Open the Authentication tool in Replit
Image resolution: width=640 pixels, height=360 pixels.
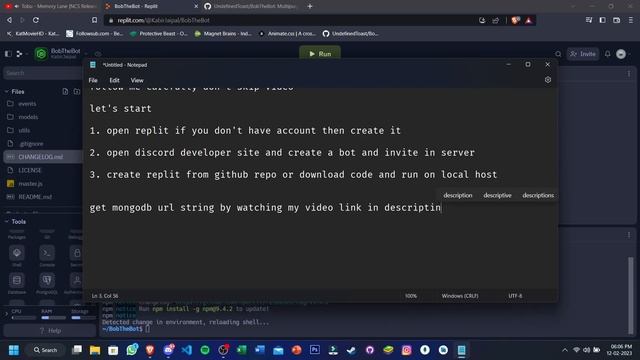point(77,280)
